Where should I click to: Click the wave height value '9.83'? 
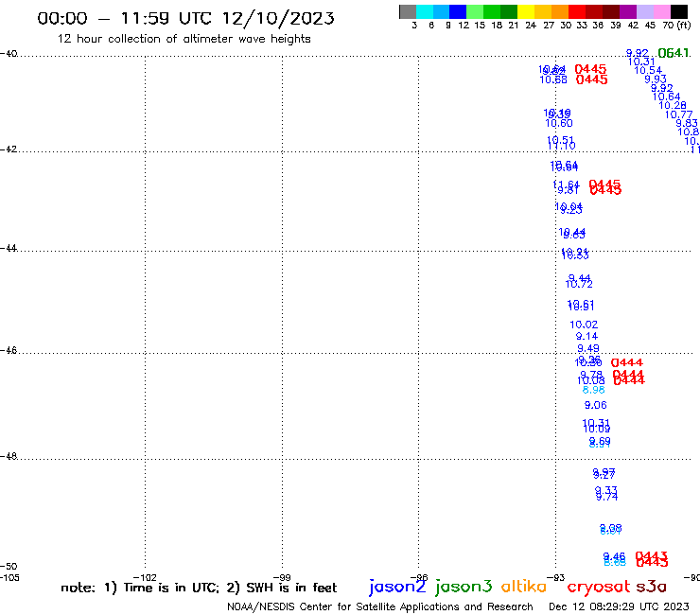click(687, 123)
